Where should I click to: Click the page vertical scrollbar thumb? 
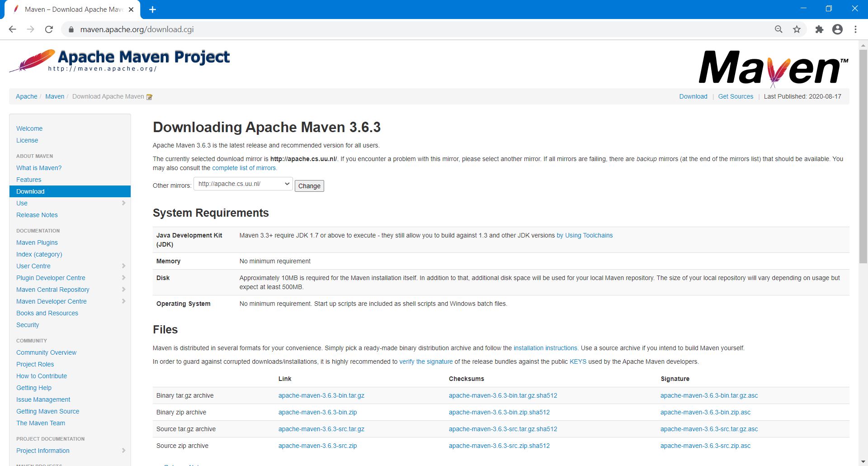pyautogui.click(x=863, y=156)
